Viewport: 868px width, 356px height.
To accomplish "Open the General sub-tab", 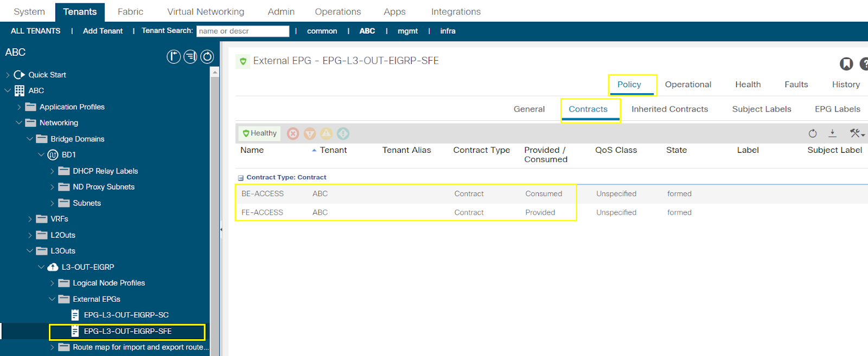I will pyautogui.click(x=529, y=109).
